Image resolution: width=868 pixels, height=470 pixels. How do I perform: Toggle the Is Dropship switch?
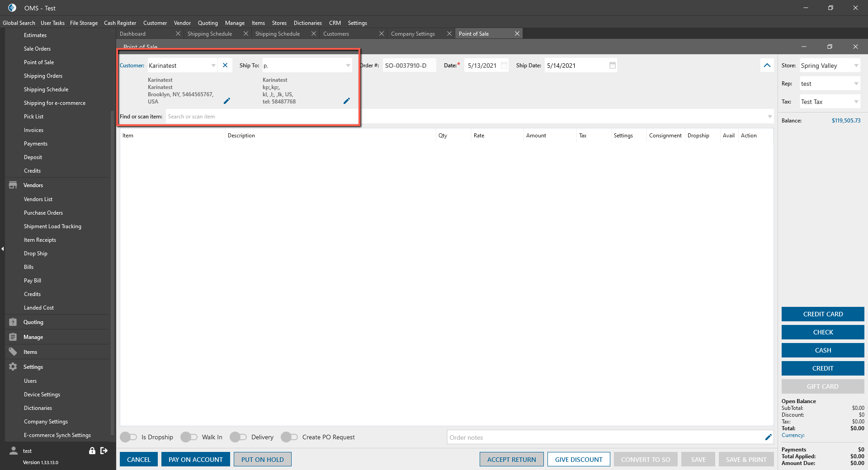coord(128,437)
